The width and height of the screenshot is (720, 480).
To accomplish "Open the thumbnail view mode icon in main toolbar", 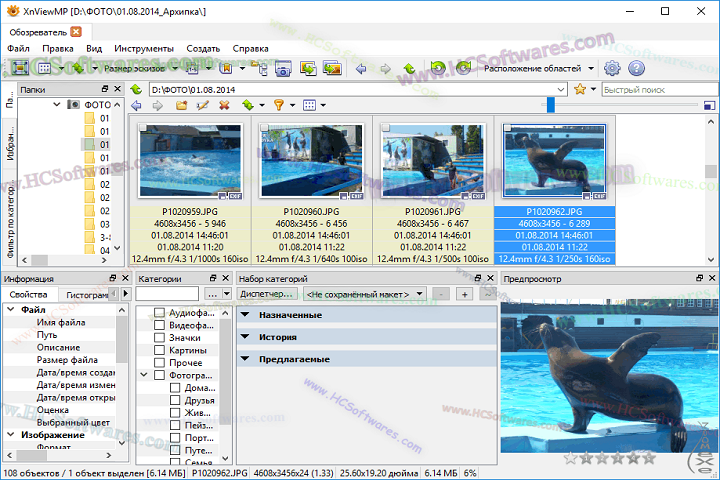I will click(x=45, y=68).
